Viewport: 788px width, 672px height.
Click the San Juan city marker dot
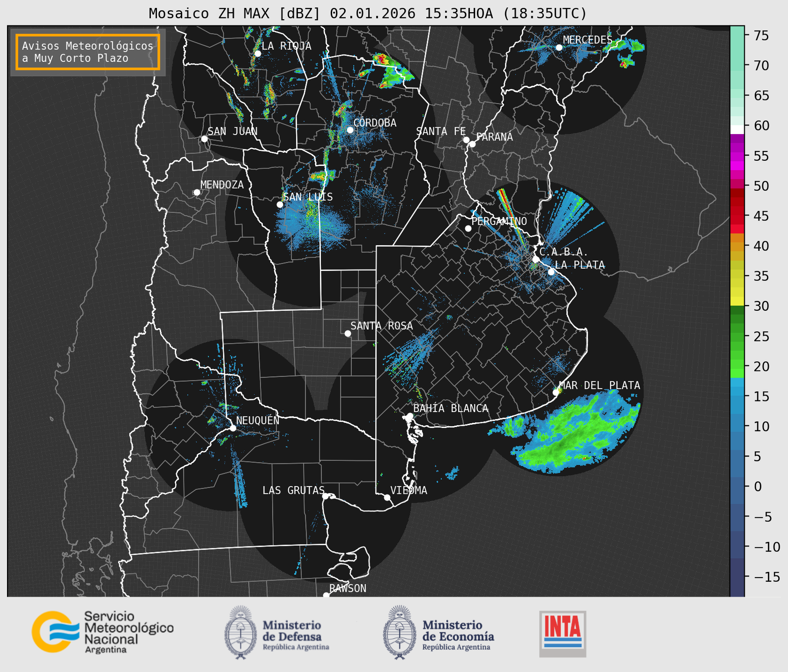coord(204,139)
